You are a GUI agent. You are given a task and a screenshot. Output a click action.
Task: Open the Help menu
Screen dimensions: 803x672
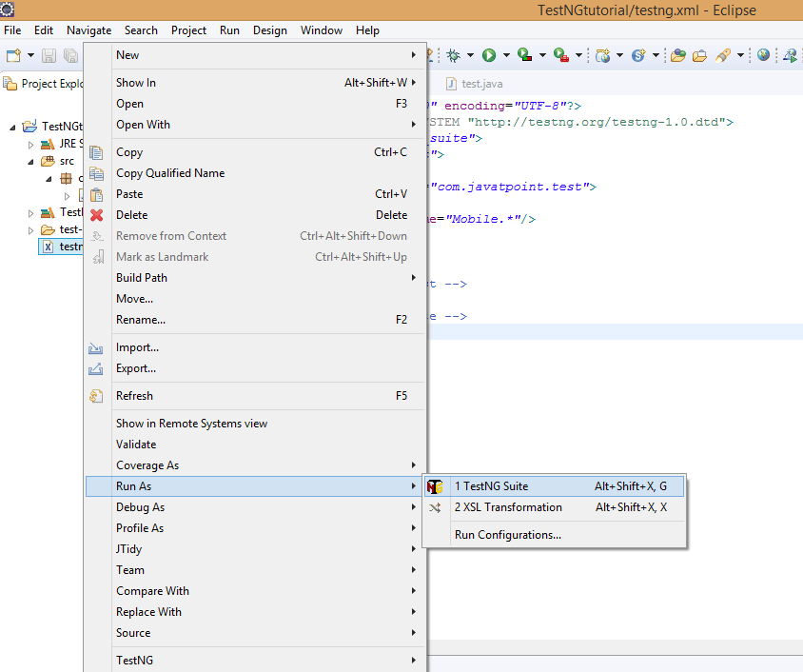[367, 30]
